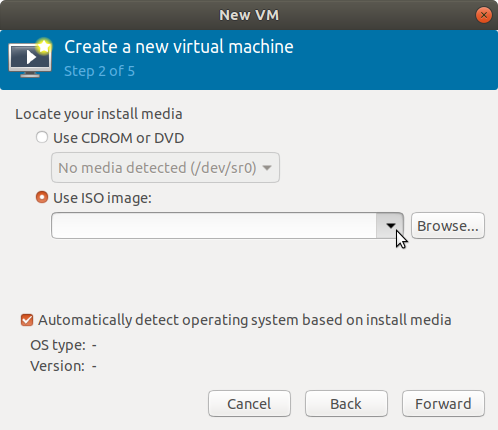The width and height of the screenshot is (498, 430).
Task: Open the No media detected (/dev/sr0) dropdown
Action: coord(165,168)
